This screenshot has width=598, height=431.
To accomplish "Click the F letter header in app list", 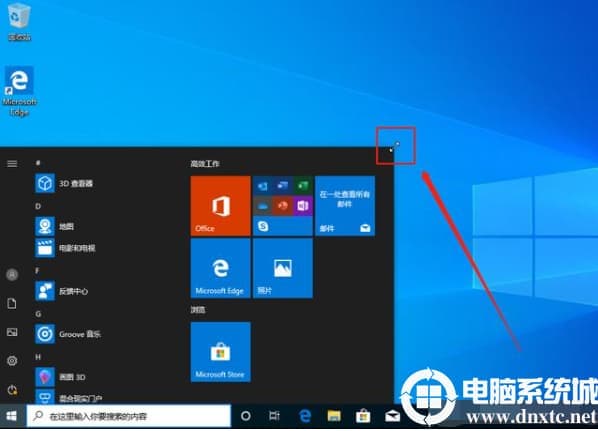I will (x=37, y=271).
